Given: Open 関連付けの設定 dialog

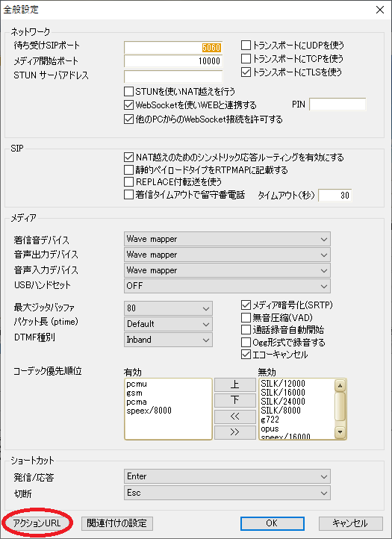Looking at the screenshot, I should coord(117,523).
